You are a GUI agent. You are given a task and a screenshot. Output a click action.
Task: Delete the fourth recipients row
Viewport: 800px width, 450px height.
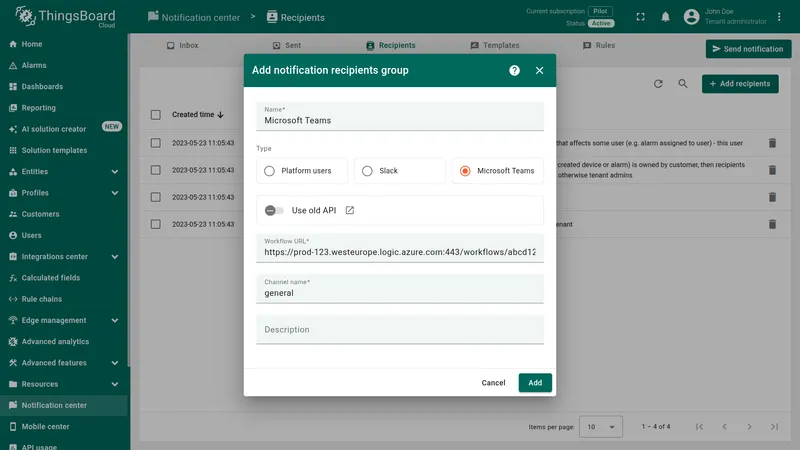click(772, 224)
